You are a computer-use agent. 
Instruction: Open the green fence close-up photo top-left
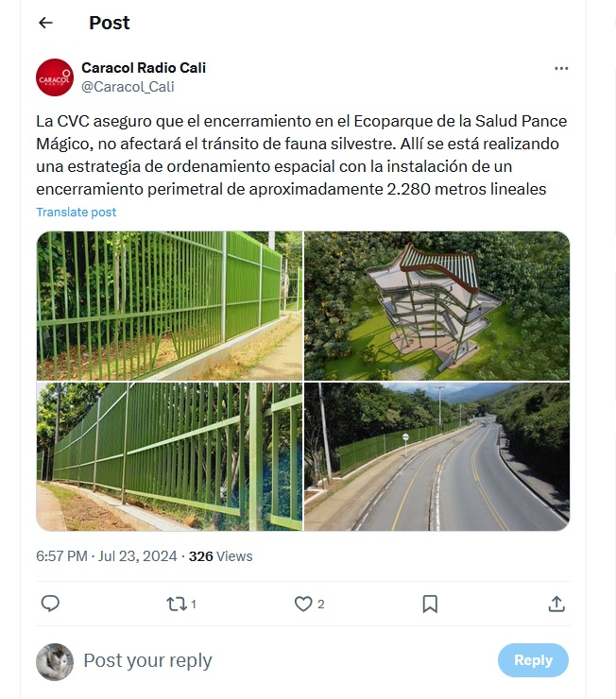point(169,306)
